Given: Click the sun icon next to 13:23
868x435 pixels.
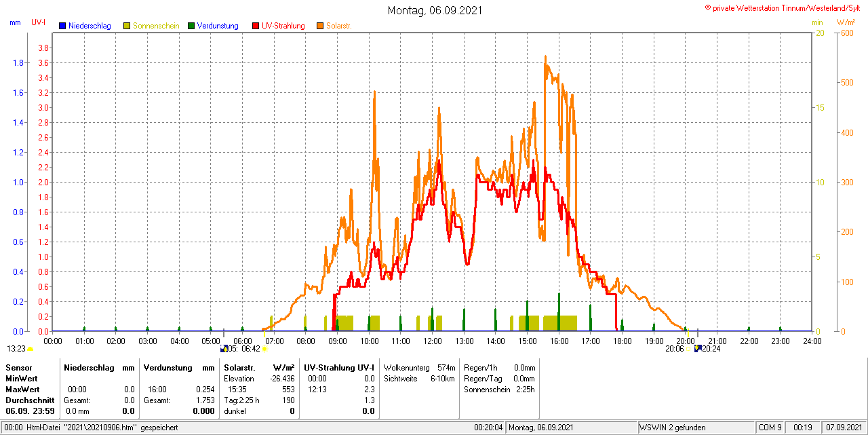Looking at the screenshot, I should click(x=30, y=349).
